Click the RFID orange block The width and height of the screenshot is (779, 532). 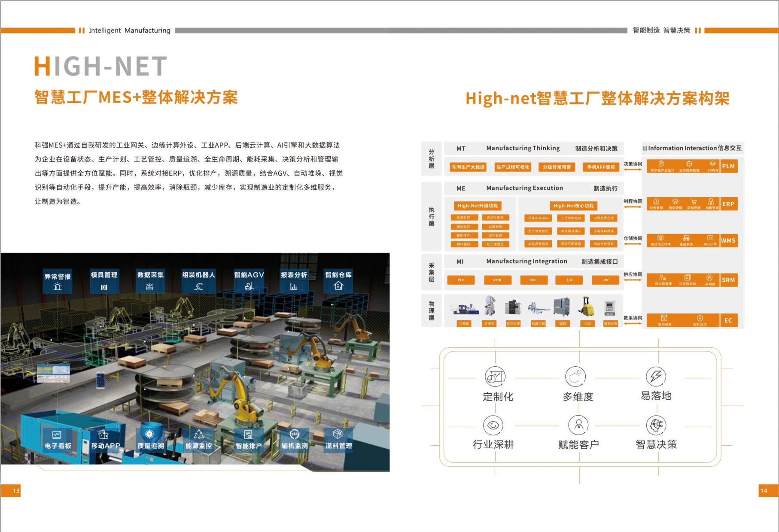click(x=497, y=280)
